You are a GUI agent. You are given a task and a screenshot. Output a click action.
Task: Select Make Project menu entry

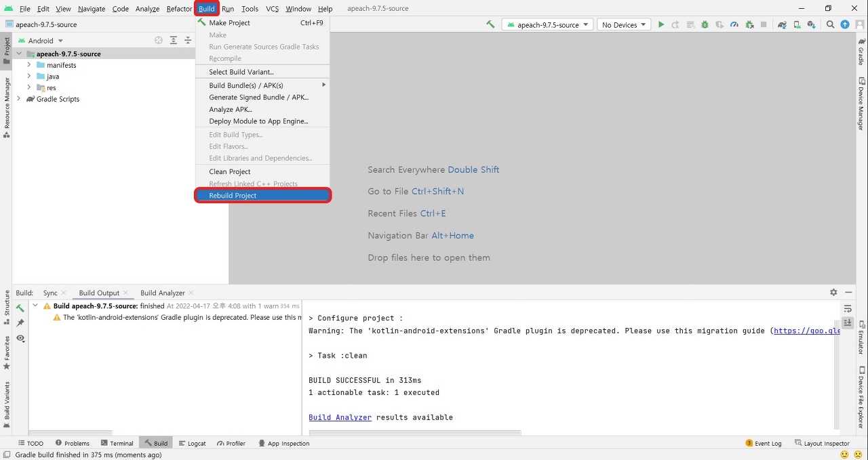coord(262,22)
